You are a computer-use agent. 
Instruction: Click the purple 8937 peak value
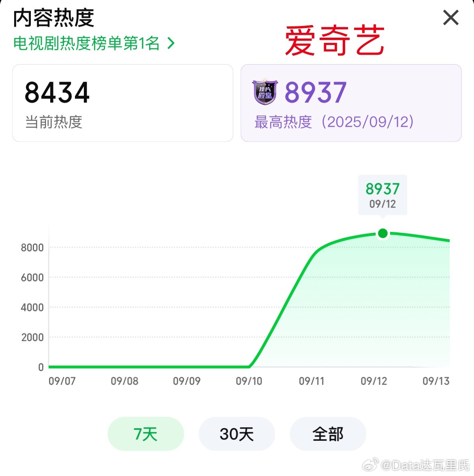point(316,92)
